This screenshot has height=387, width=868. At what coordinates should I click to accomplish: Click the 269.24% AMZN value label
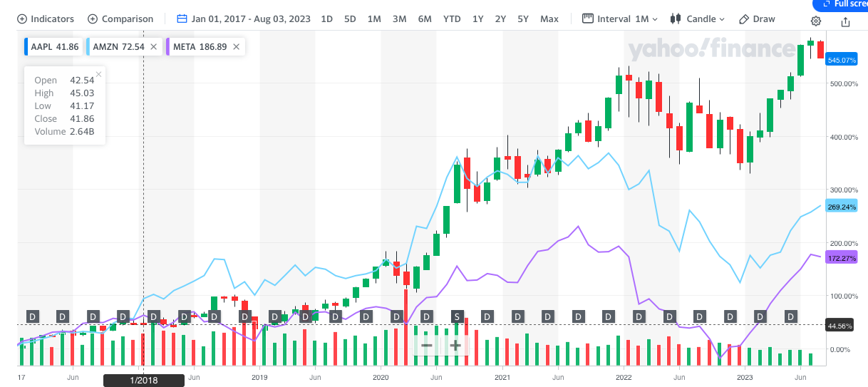(841, 207)
